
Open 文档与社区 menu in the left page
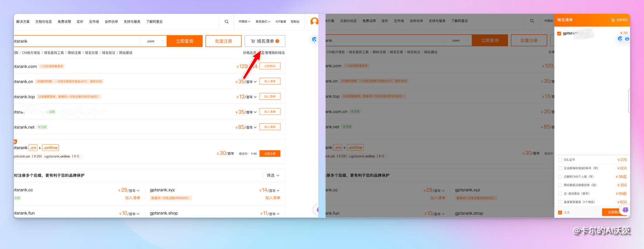coord(43,21)
